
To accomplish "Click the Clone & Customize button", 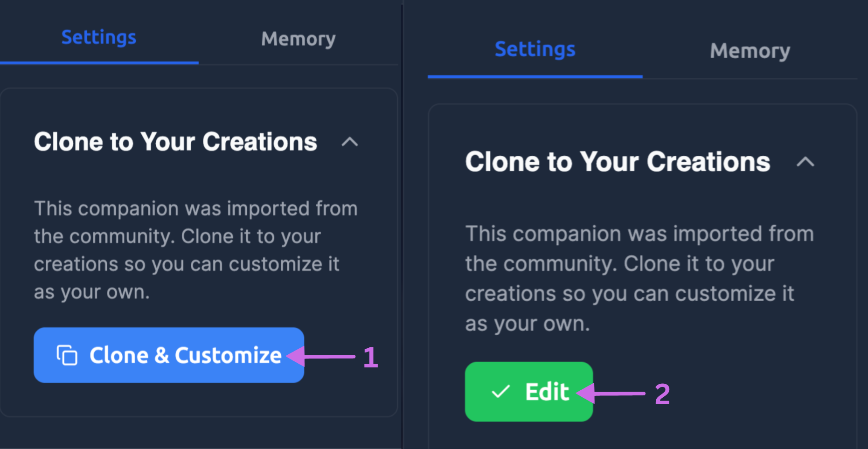I will click(x=168, y=355).
